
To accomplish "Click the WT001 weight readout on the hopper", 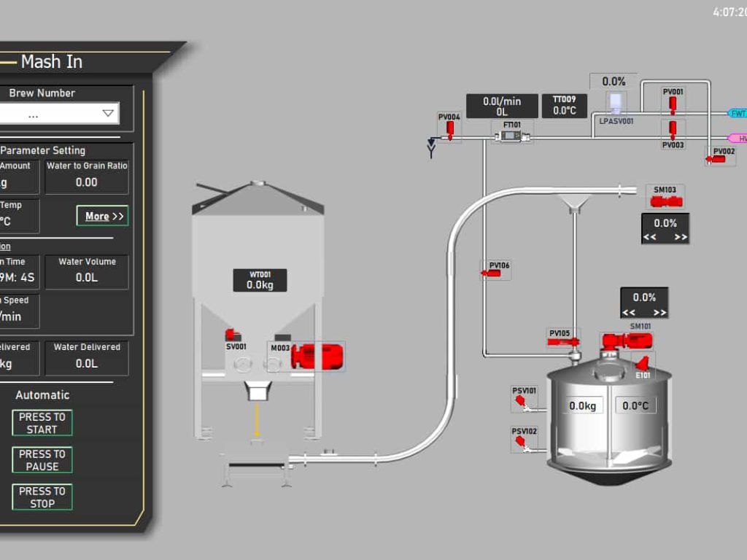I will [259, 279].
